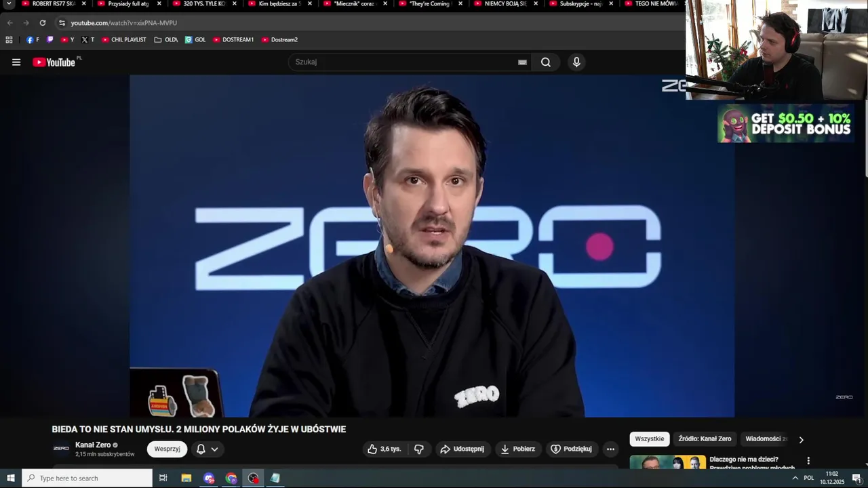The height and width of the screenshot is (488, 868).
Task: Open the Windows Start menu
Action: pyautogui.click(x=10, y=479)
